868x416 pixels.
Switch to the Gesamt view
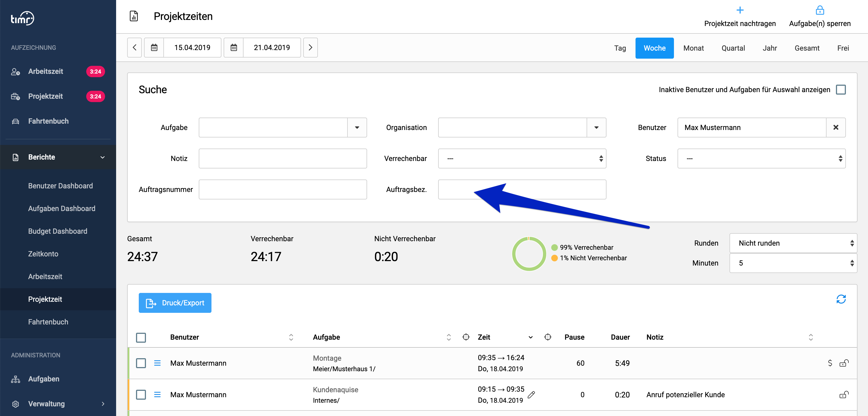point(807,48)
